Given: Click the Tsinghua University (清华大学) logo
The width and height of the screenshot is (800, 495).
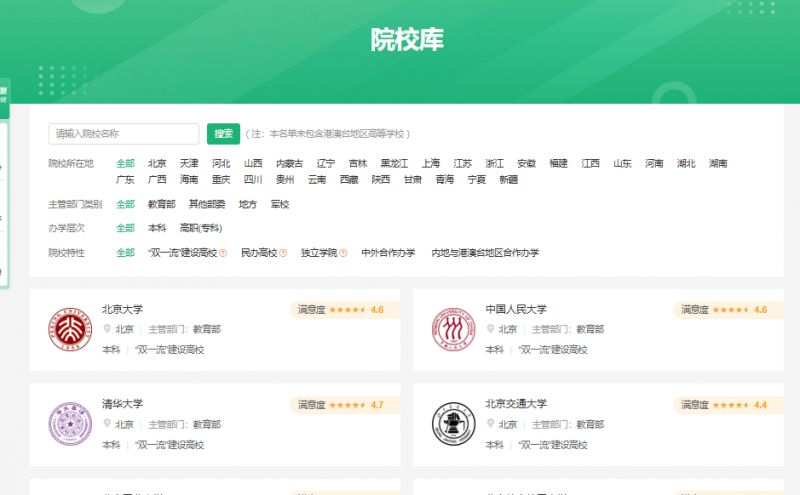Looking at the screenshot, I should pos(70,423).
